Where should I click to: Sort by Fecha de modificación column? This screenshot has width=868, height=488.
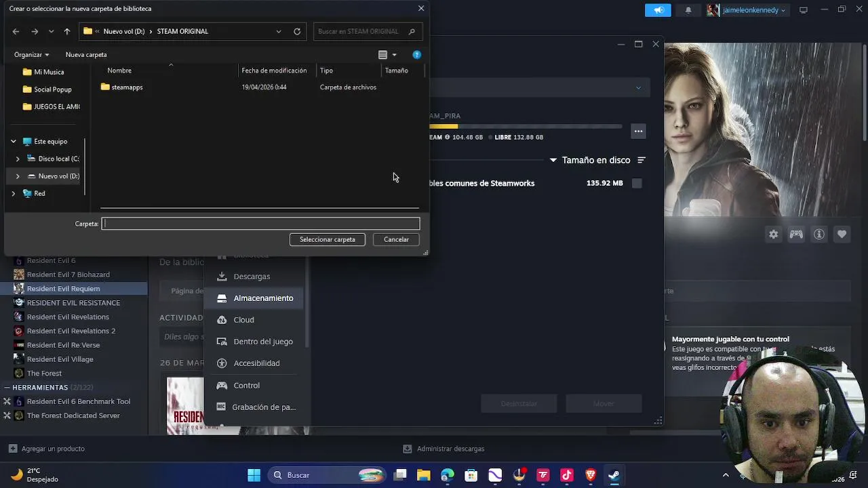coord(274,70)
